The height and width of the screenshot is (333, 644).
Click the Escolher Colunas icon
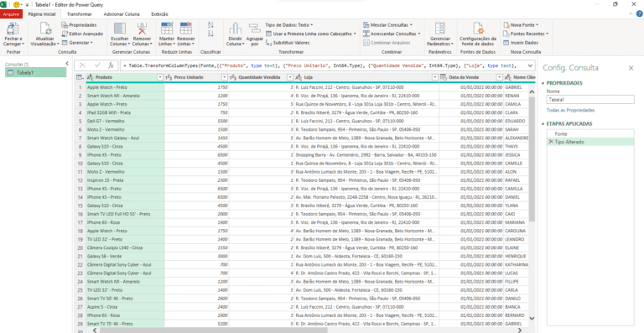point(120,29)
